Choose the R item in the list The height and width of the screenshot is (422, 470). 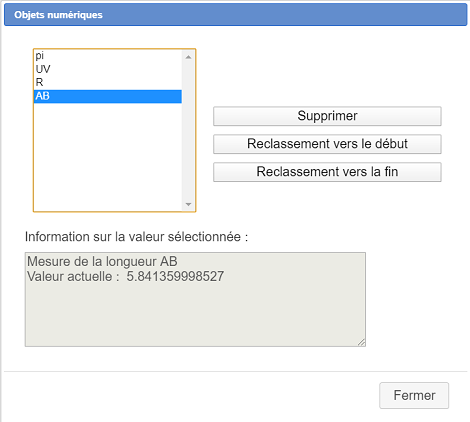108,82
